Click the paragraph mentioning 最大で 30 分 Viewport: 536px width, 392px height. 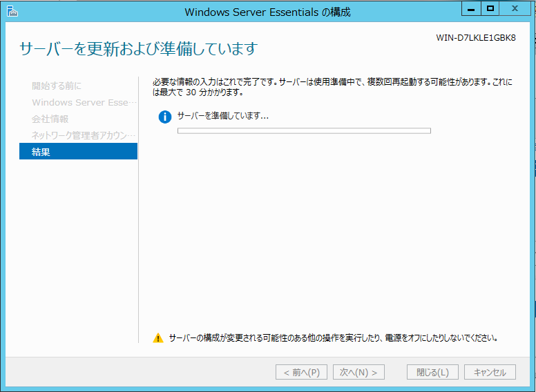tap(332, 87)
